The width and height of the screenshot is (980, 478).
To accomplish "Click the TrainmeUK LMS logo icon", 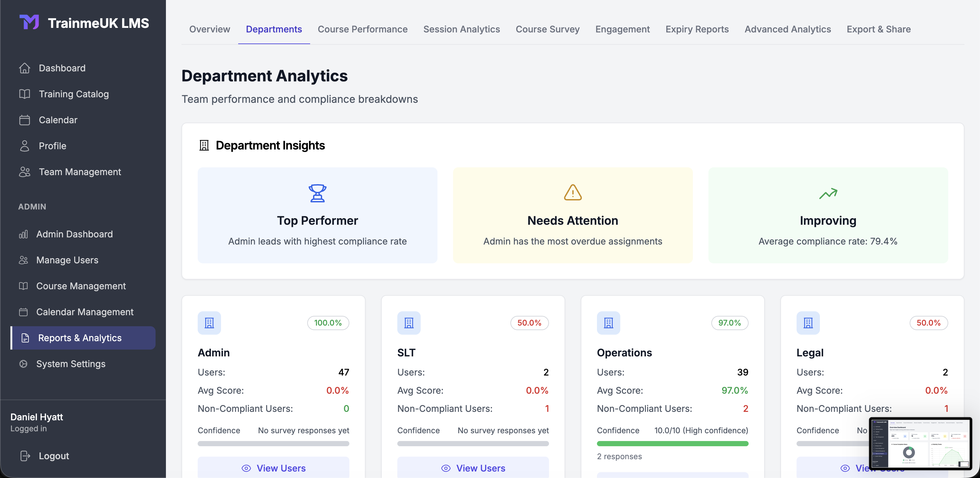I will 29,22.
